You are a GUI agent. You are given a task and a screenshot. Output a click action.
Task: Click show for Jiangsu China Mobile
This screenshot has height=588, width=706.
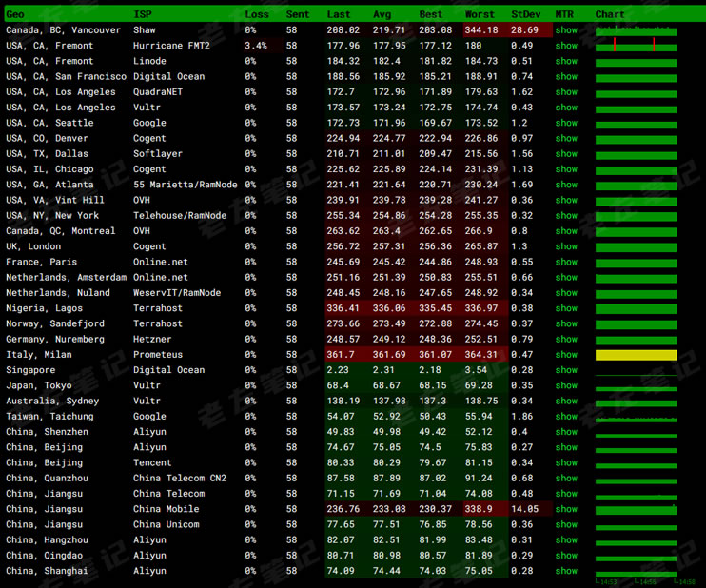tap(566, 509)
